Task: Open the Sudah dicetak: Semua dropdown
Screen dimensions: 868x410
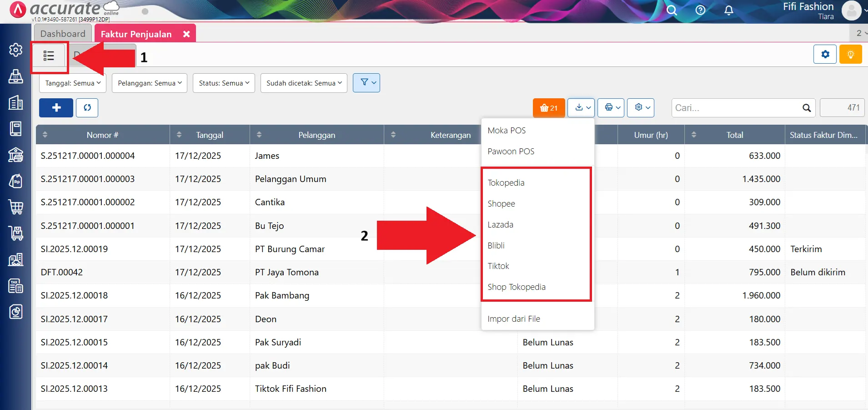Action: tap(304, 83)
